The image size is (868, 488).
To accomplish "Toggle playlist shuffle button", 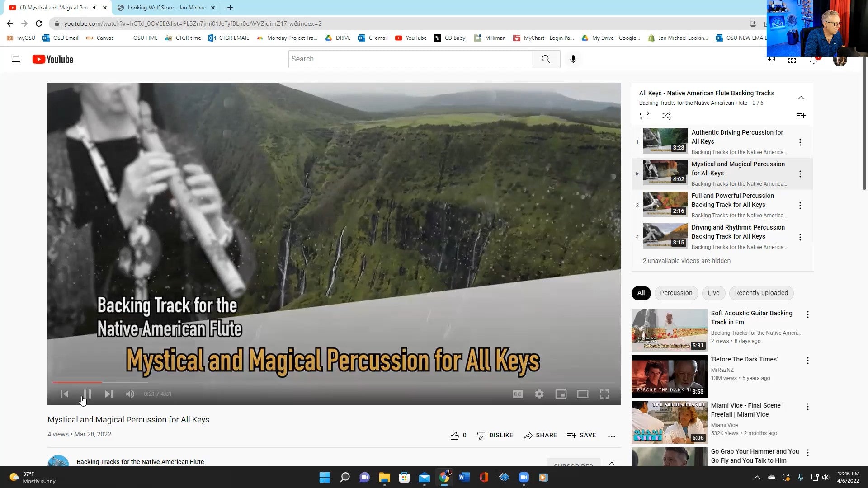I will pos(666,116).
